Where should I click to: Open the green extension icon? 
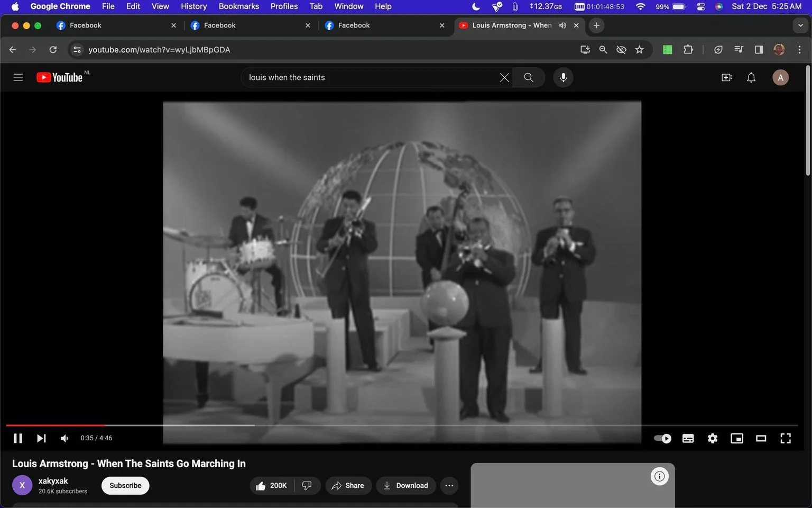pyautogui.click(x=668, y=50)
